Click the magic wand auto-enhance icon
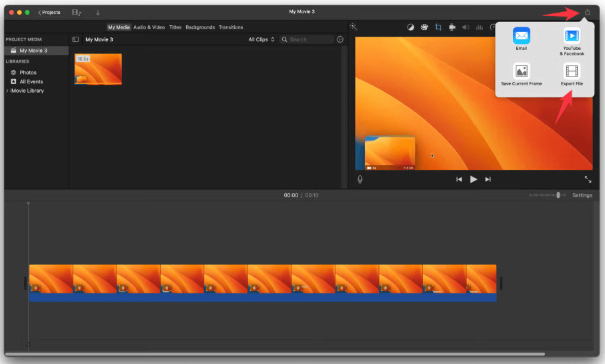This screenshot has height=364, width=605. point(354,27)
